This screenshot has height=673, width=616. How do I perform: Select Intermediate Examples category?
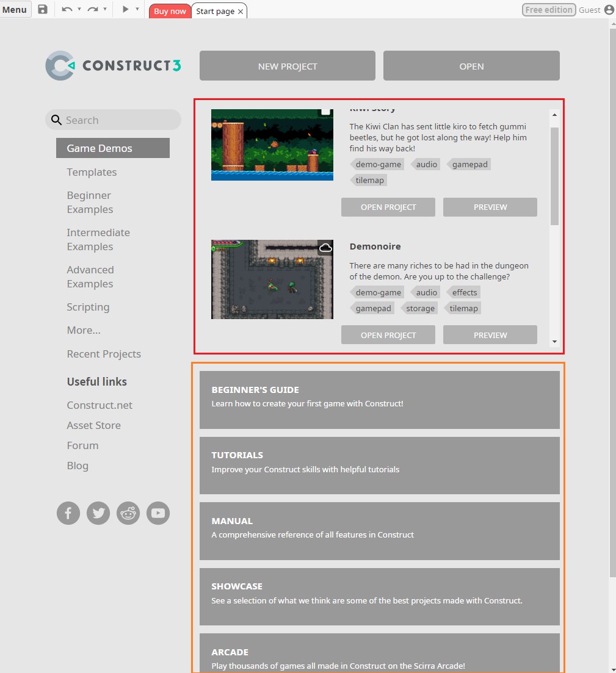point(98,240)
